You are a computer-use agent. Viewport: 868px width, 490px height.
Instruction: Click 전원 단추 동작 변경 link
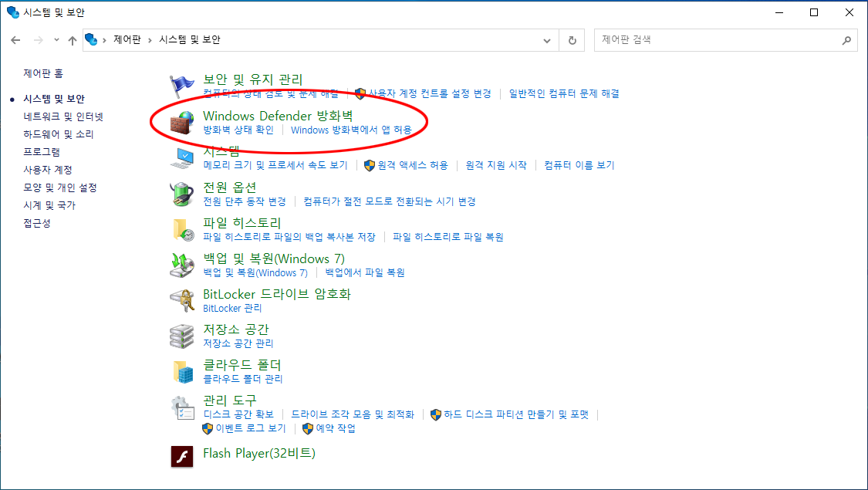(x=245, y=201)
